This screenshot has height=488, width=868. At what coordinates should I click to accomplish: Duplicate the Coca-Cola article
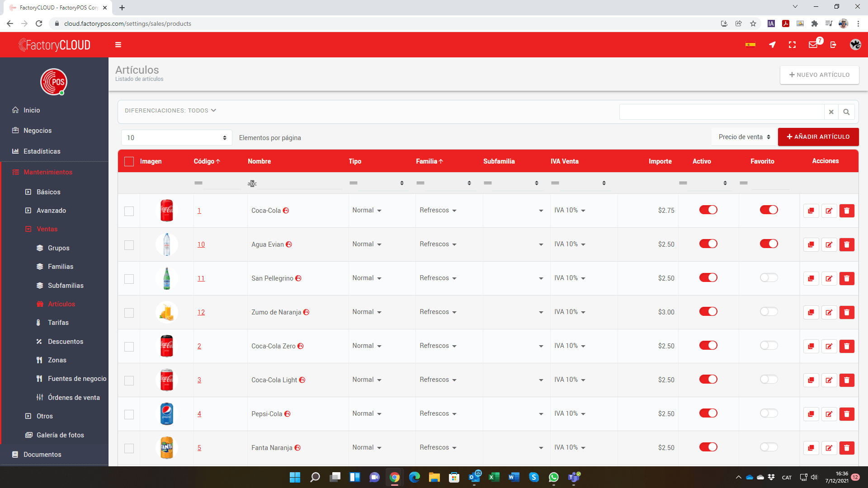pyautogui.click(x=811, y=211)
